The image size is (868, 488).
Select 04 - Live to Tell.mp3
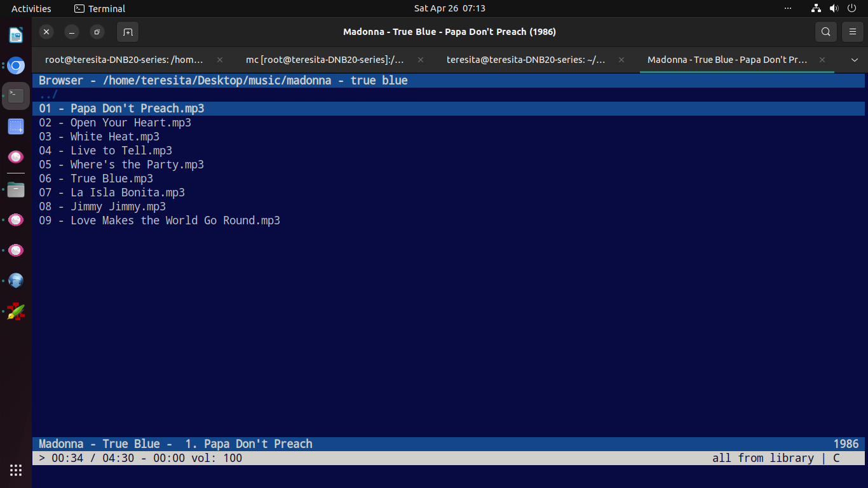[x=105, y=151]
